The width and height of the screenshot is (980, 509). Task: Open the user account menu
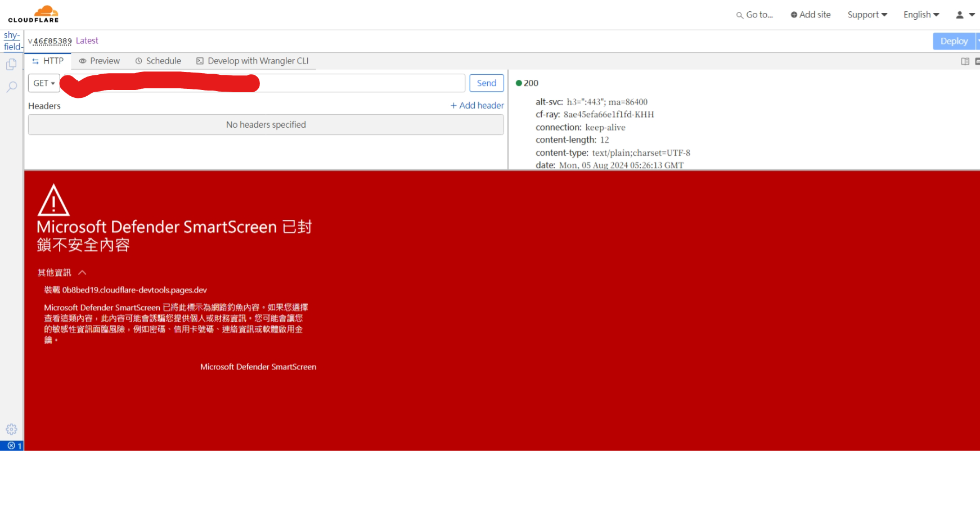click(964, 15)
